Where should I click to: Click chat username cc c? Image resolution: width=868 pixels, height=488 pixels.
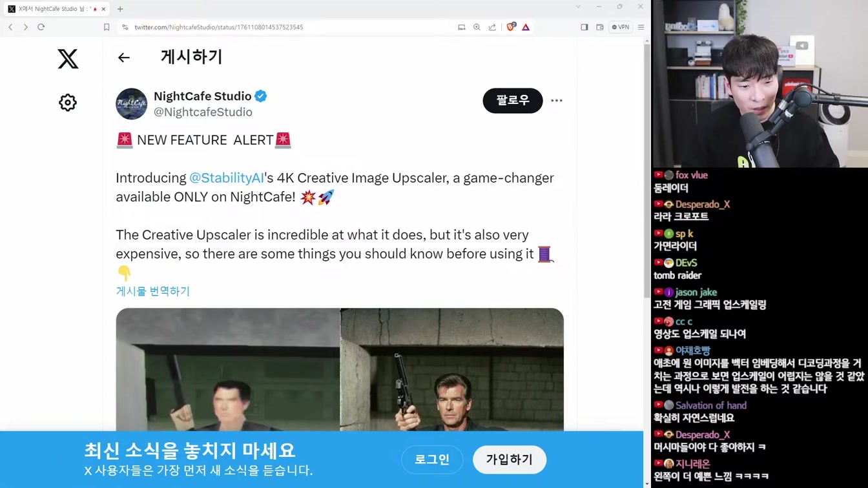pos(683,321)
